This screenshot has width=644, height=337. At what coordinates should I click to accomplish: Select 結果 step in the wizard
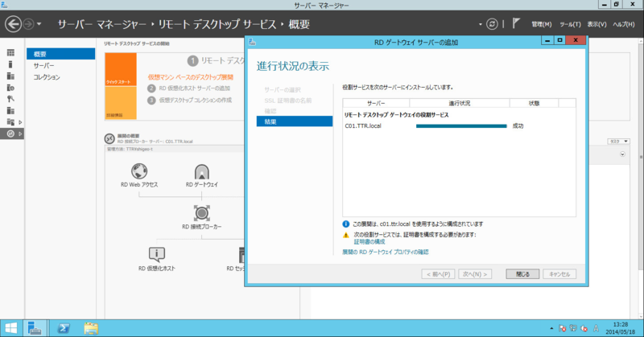tap(295, 121)
